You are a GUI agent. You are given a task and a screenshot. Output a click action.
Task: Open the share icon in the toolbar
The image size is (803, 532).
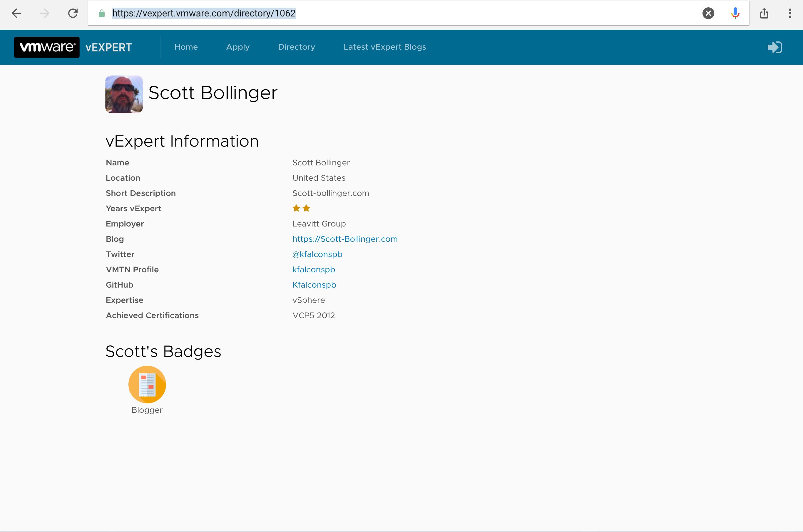click(764, 13)
